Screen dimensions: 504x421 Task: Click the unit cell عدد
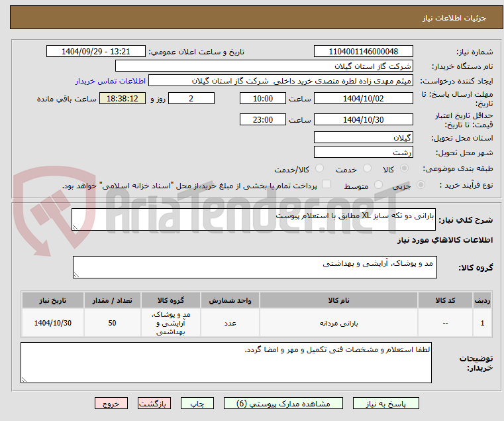tap(230, 323)
